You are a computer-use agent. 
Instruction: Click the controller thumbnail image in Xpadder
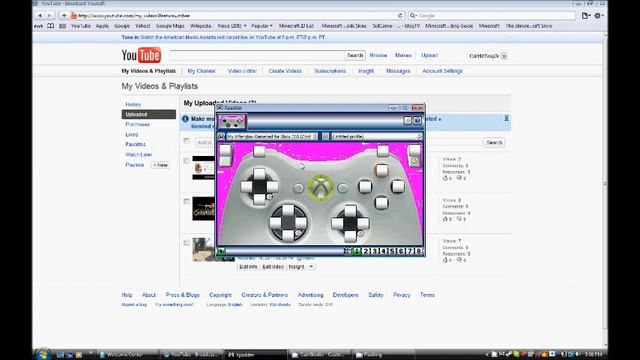tap(232, 121)
